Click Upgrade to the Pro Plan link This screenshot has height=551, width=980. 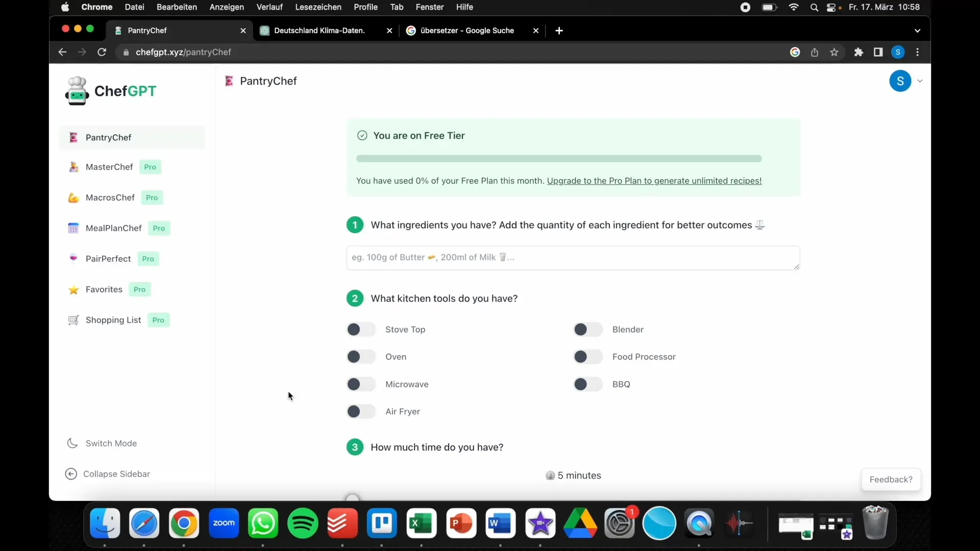(x=654, y=180)
